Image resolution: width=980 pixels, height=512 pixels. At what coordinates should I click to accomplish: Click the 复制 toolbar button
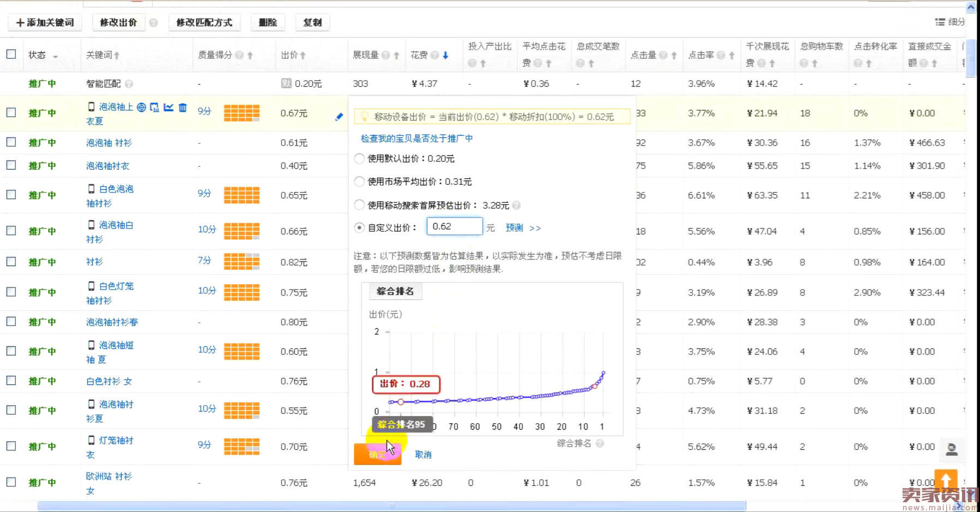pyautogui.click(x=313, y=22)
